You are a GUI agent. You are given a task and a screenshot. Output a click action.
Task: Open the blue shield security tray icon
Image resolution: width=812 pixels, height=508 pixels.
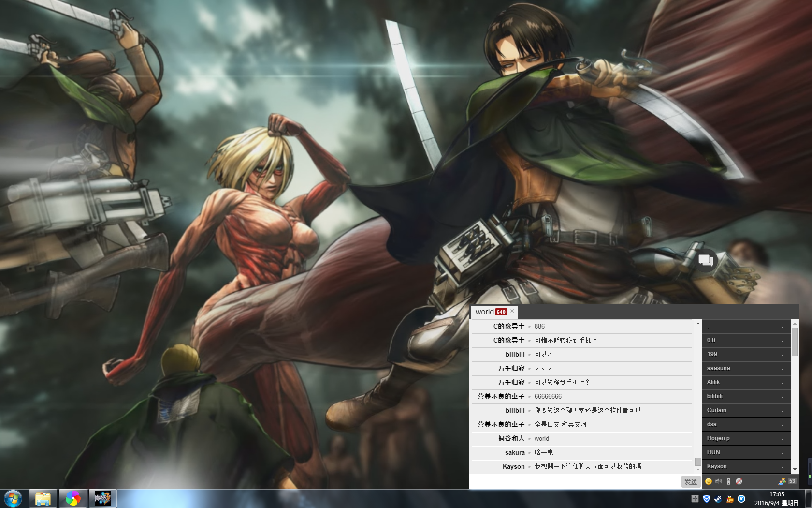point(707,499)
